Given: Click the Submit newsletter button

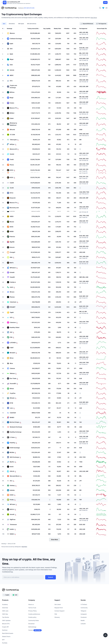Looking at the screenshot, I should [50, 577].
